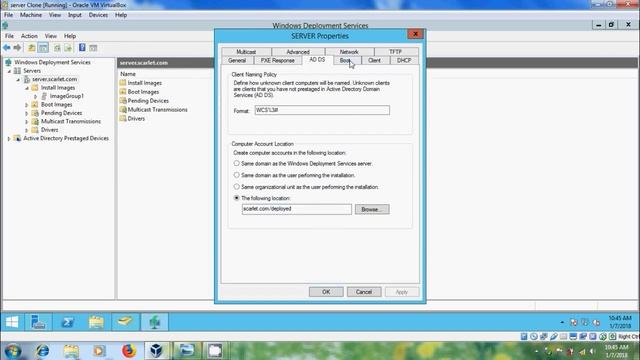Viewport: 640px width, 360px height.
Task: Collapse the server.scarlet.com tree node
Action: click(18, 80)
